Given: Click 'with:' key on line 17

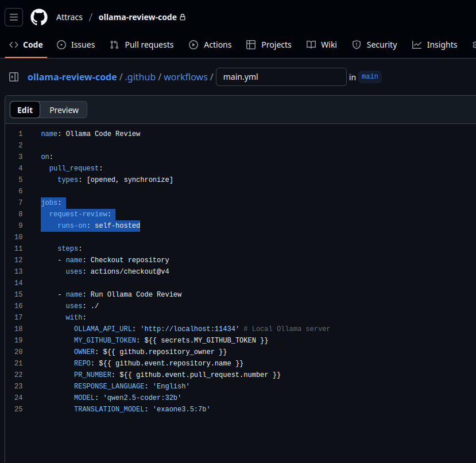Looking at the screenshot, I should tap(76, 317).
